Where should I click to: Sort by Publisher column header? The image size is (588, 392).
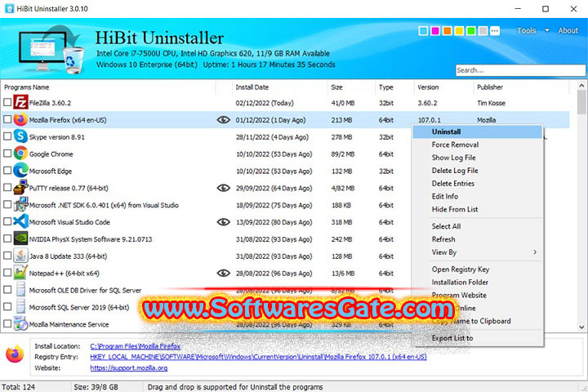pos(490,87)
